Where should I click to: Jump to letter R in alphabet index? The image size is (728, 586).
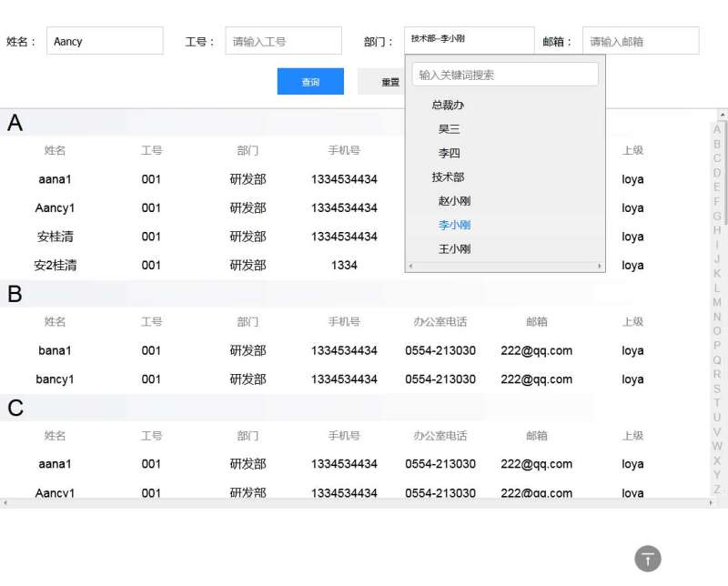pyautogui.click(x=717, y=374)
